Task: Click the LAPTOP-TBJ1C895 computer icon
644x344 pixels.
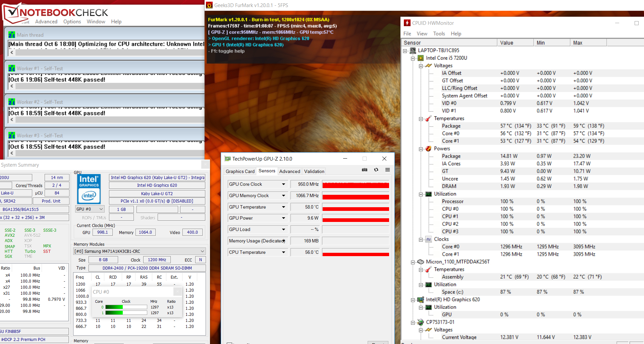Action: [413, 51]
